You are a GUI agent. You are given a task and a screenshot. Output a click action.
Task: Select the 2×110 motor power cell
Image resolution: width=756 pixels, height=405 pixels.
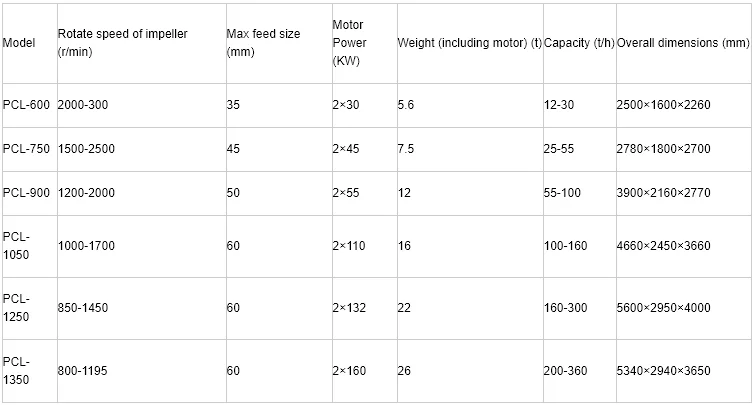click(x=365, y=246)
